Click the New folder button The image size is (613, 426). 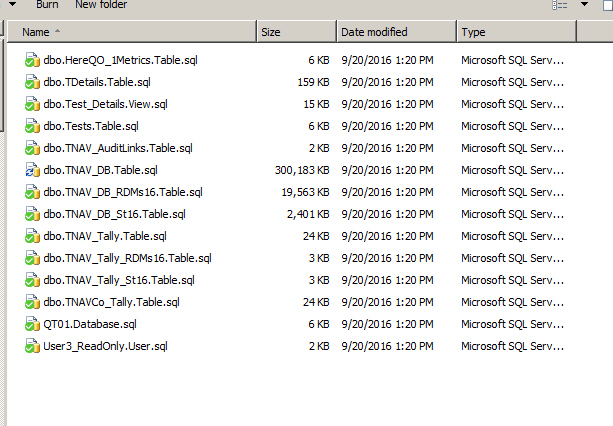coord(101,5)
